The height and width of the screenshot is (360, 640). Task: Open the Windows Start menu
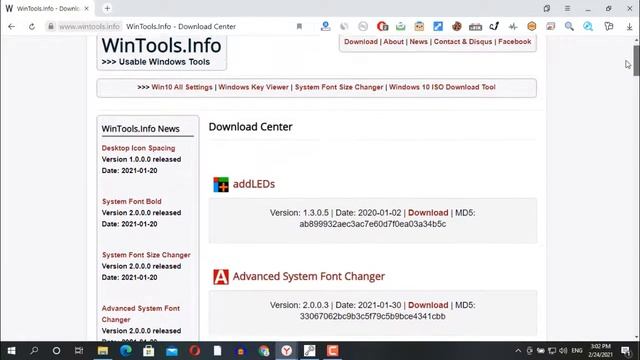pyautogui.click(x=11, y=351)
